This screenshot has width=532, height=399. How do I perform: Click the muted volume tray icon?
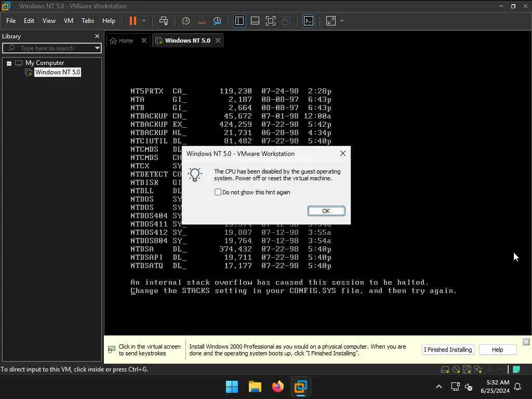pos(469,387)
